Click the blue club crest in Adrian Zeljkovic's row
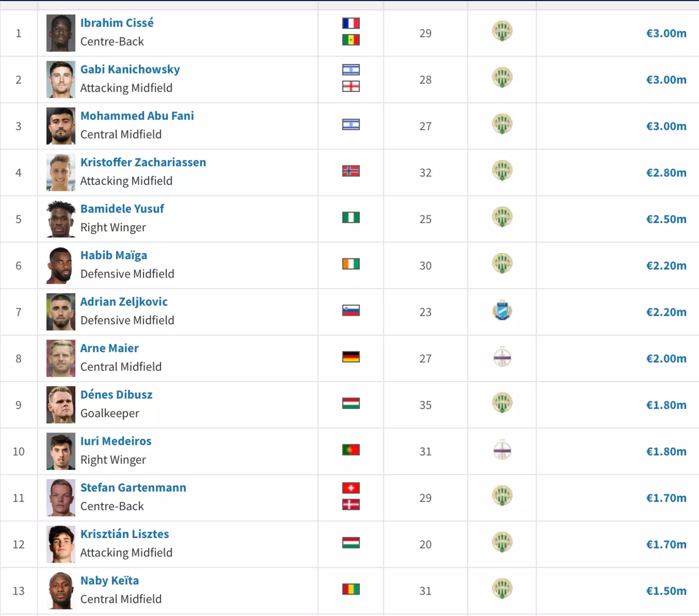The width and height of the screenshot is (699, 616). coord(502,310)
